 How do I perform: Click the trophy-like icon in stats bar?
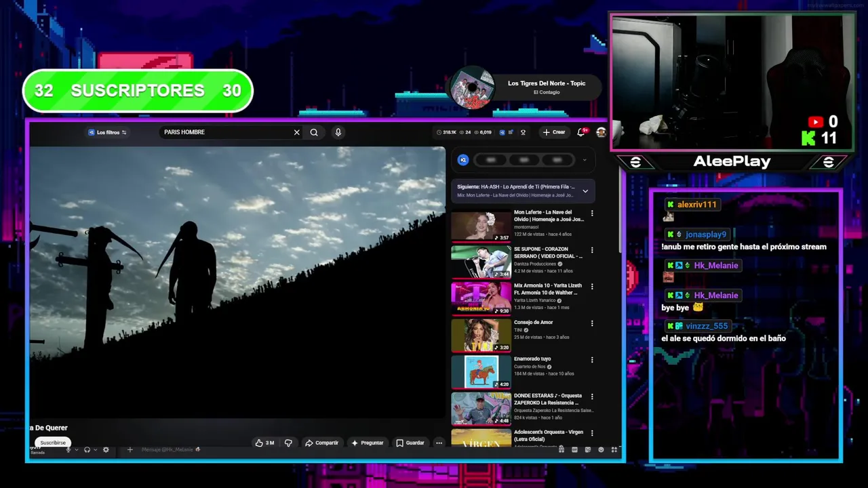[x=523, y=132]
